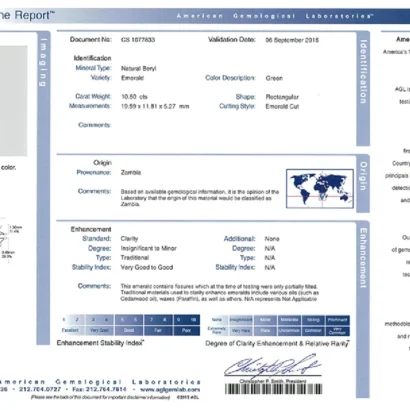Click 'Degree of Clarity Enhancement & Relative Rarity' caption

[x=277, y=344]
